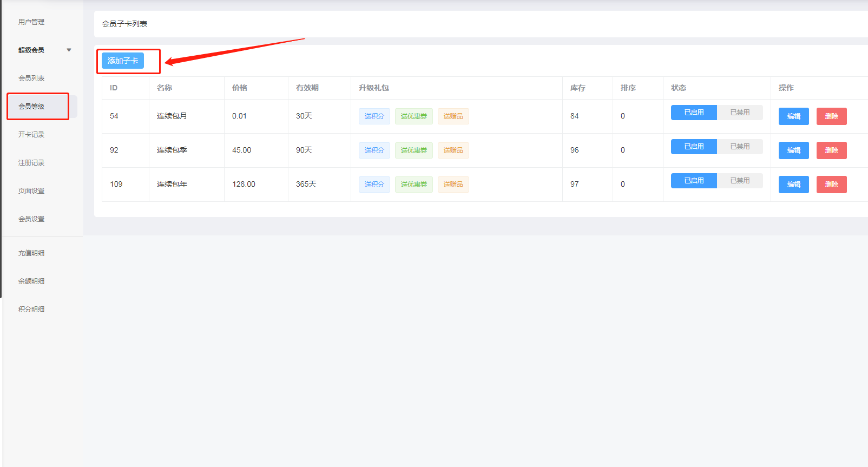Screen dimensions: 868x467
Task: Click 送优惠券 tag for 连续包年
Action: click(x=414, y=185)
